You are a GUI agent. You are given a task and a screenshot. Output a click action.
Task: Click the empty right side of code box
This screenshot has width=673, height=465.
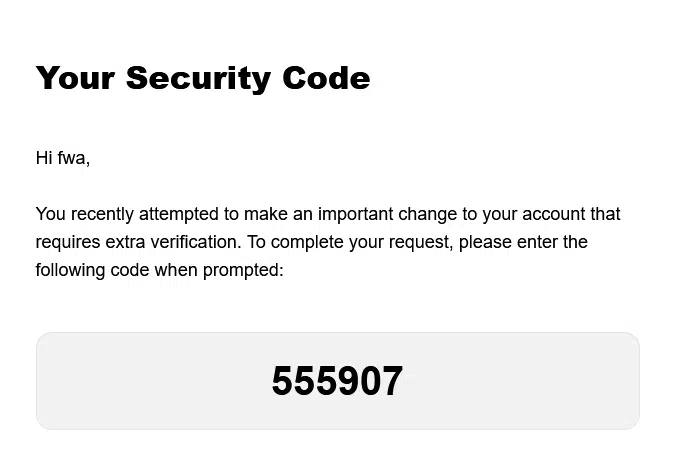pyautogui.click(x=521, y=381)
